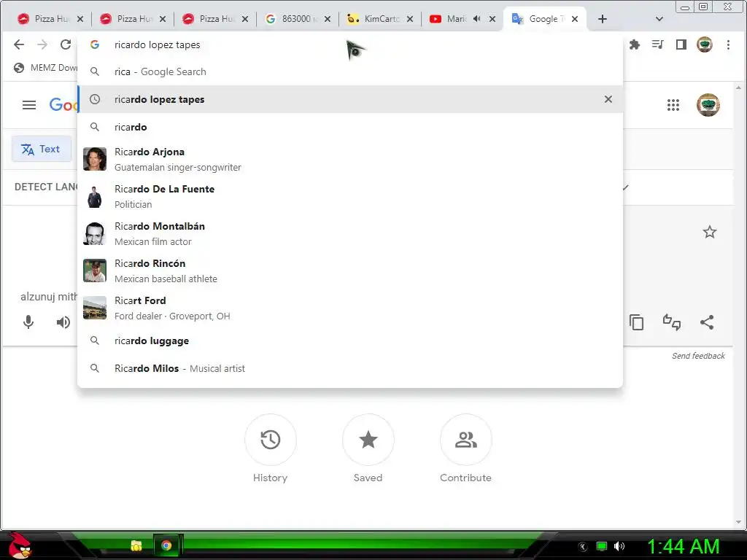This screenshot has width=747, height=560.
Task: Click the Send feedback link
Action: (x=698, y=356)
